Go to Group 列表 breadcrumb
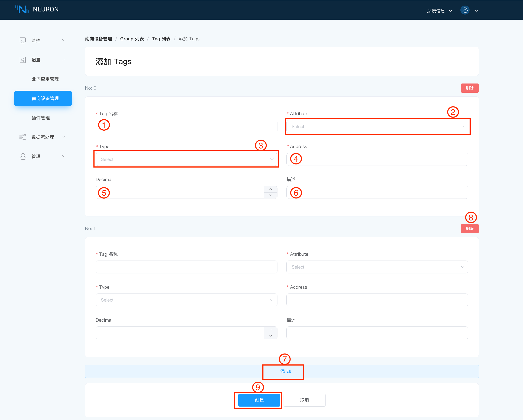This screenshot has width=523, height=420. coord(132,39)
